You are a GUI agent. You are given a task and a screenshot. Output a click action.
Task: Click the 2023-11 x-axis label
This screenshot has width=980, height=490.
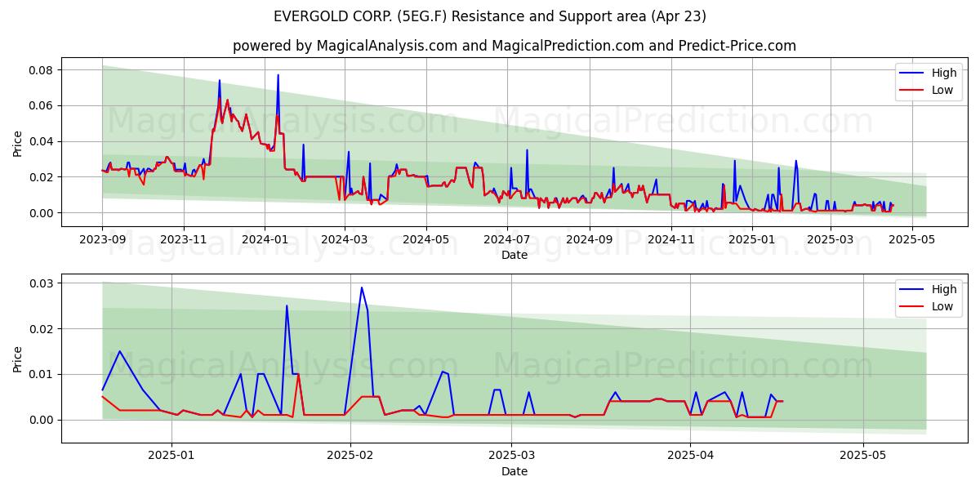pos(183,240)
